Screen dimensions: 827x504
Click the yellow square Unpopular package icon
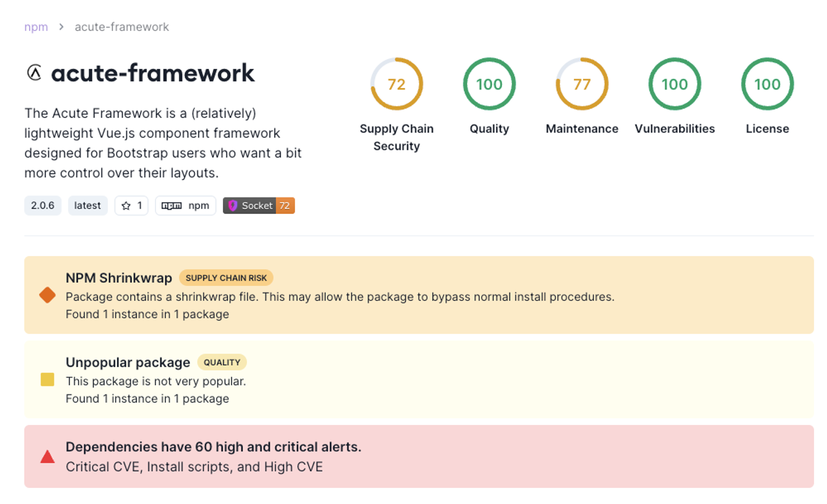click(x=48, y=380)
